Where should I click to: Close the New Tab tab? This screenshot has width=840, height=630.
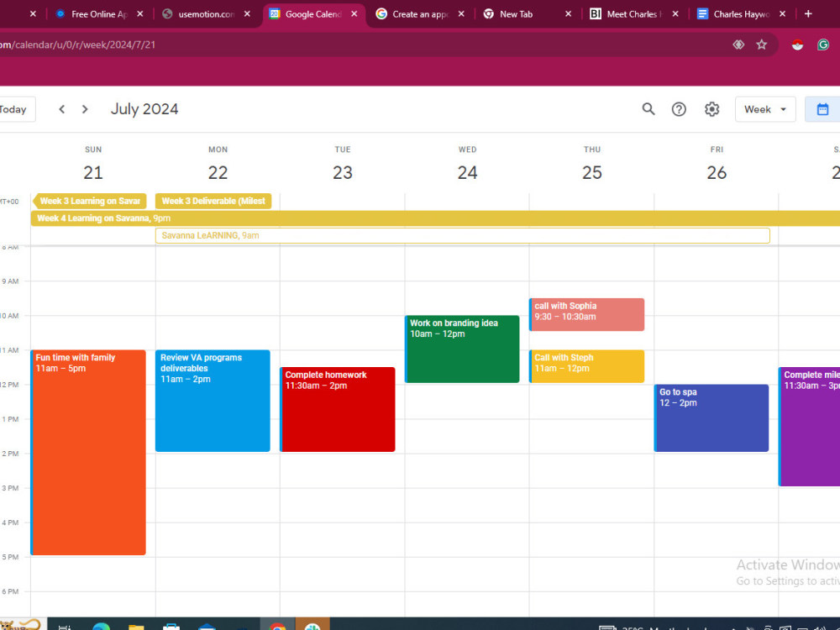coord(569,14)
